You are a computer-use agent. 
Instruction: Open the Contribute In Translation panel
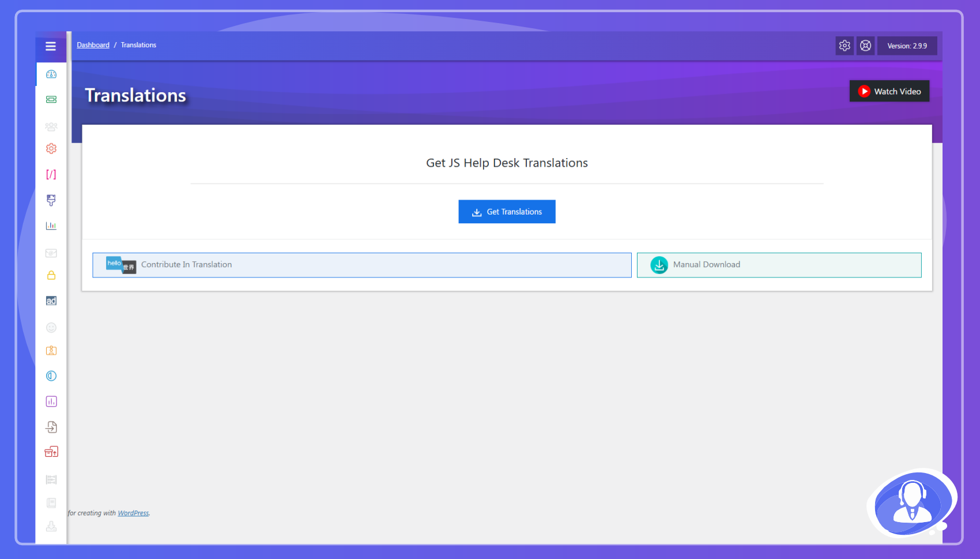(362, 265)
